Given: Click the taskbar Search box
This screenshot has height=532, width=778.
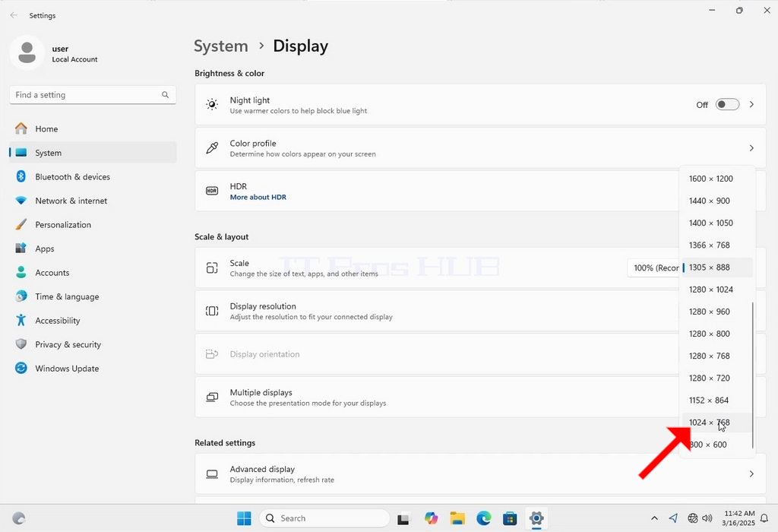Looking at the screenshot, I should pos(324,518).
